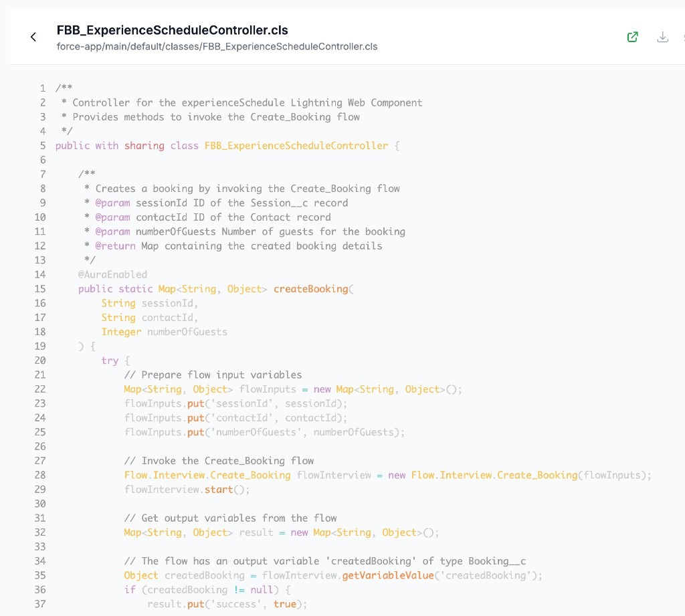Image resolution: width=685 pixels, height=616 pixels.
Task: Click line number 37
Action: click(x=40, y=604)
